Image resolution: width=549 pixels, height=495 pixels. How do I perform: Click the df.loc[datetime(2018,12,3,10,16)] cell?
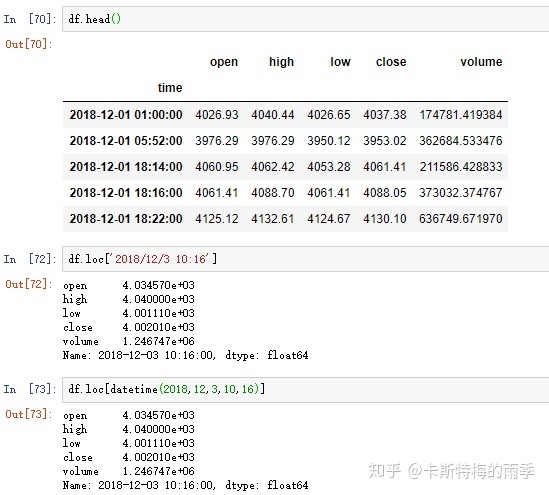pyautogui.click(x=305, y=389)
